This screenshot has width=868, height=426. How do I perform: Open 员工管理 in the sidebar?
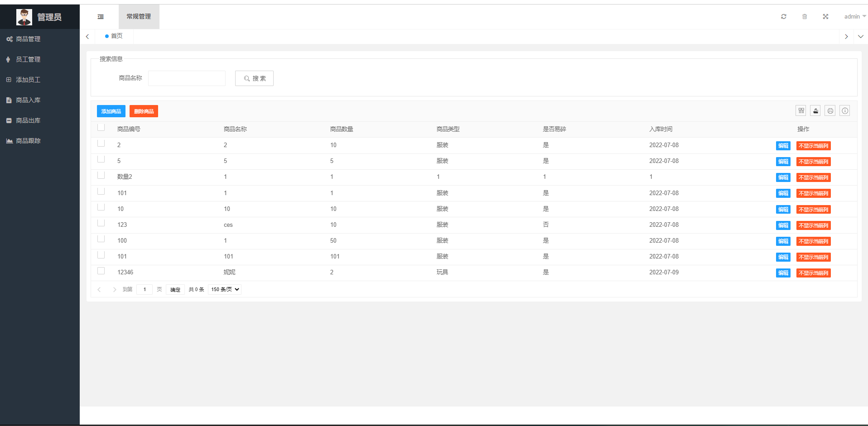[40, 60]
